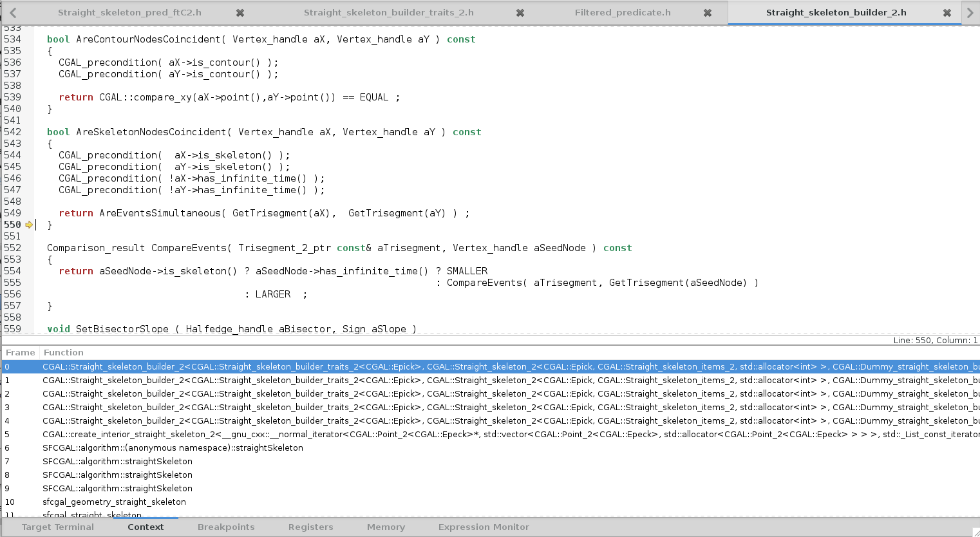The width and height of the screenshot is (980, 537).
Task: Click CGAL::compare_xy call on line 539
Action: click(x=146, y=97)
